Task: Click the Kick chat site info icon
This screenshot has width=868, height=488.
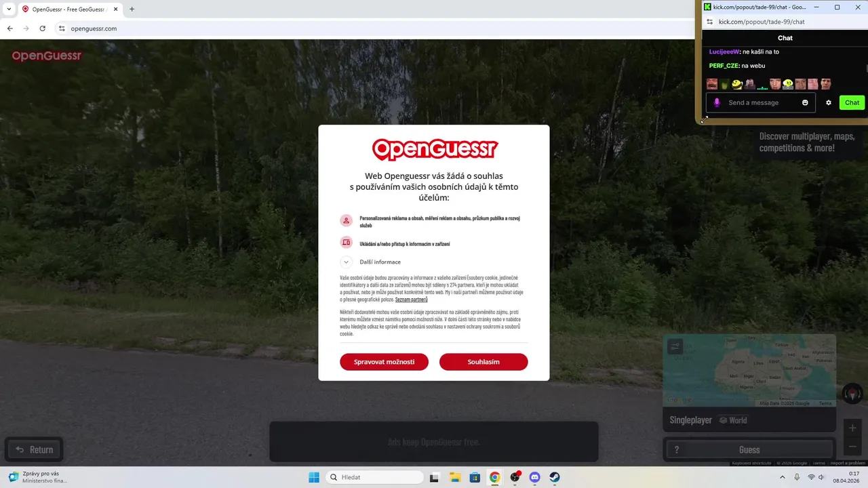Action: pos(710,22)
